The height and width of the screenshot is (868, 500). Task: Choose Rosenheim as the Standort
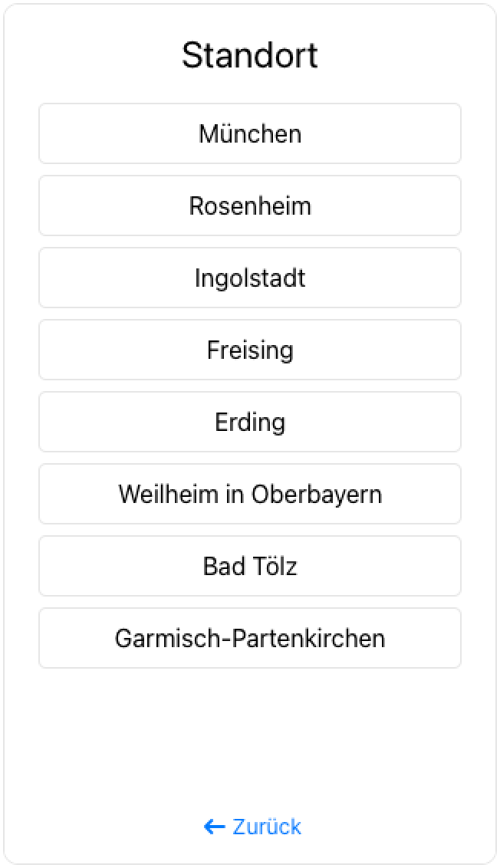point(250,206)
